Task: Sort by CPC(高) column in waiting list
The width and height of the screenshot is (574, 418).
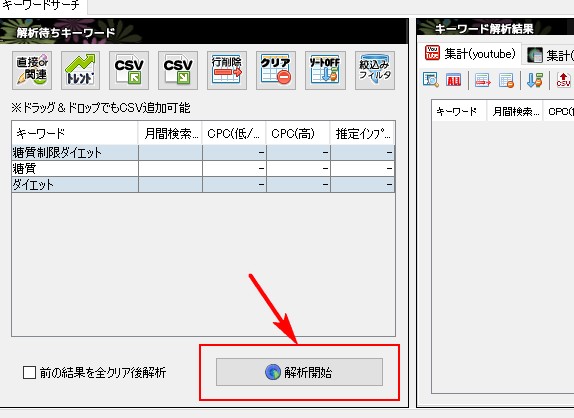Action: (x=298, y=133)
